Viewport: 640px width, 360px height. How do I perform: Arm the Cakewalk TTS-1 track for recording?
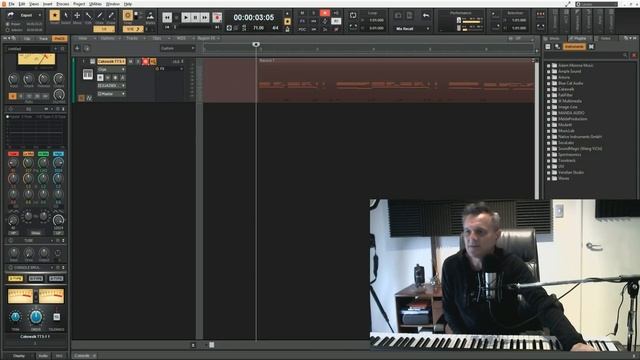[x=145, y=61]
